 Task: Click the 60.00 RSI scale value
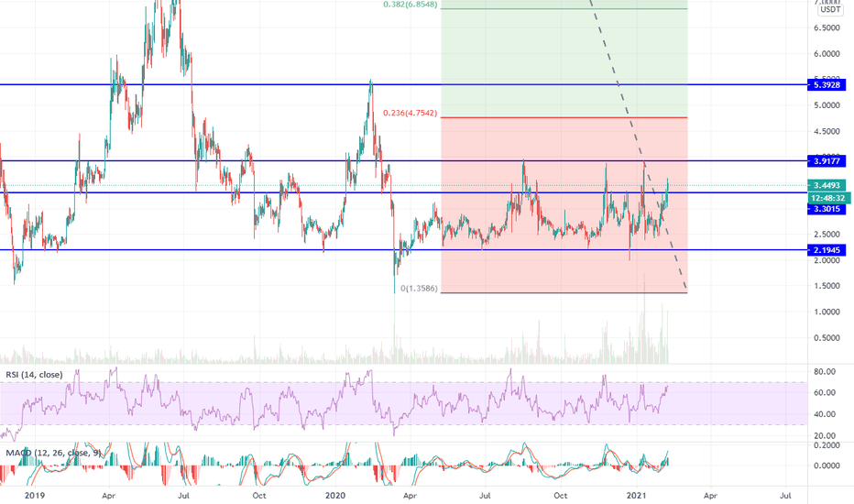[825, 393]
